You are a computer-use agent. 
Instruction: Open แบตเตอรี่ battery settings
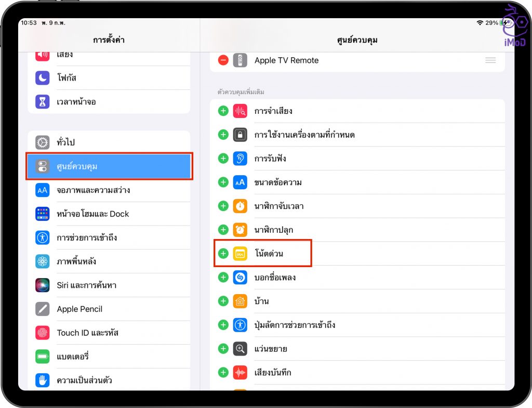point(109,357)
